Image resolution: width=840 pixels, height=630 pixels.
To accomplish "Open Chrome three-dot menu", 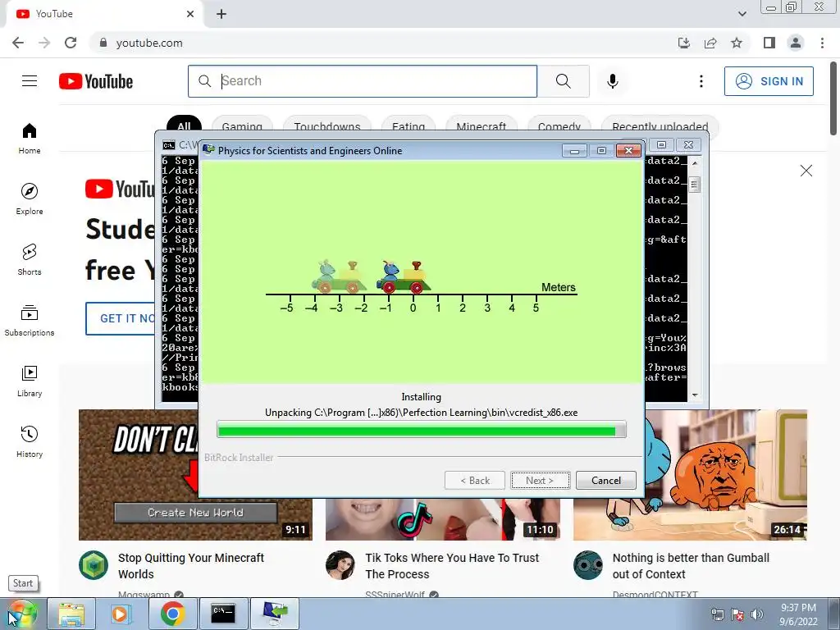I will 822,43.
